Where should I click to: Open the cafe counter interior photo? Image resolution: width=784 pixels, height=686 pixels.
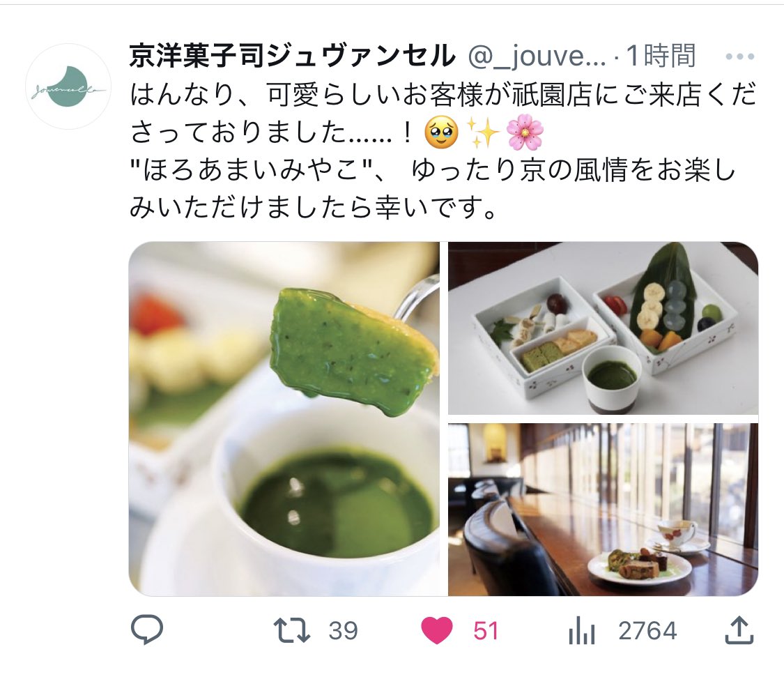pos(603,510)
